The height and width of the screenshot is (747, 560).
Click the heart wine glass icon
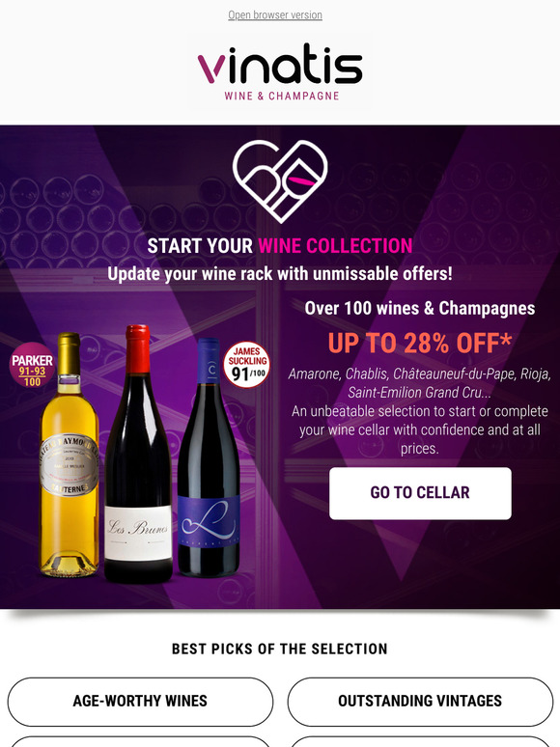tap(280, 181)
